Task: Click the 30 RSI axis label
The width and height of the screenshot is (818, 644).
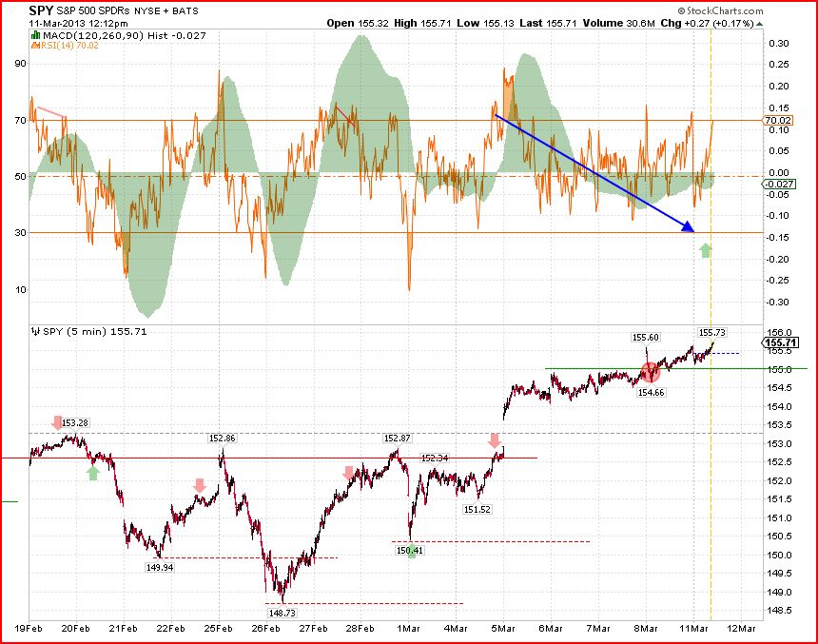Action: pyautogui.click(x=20, y=233)
